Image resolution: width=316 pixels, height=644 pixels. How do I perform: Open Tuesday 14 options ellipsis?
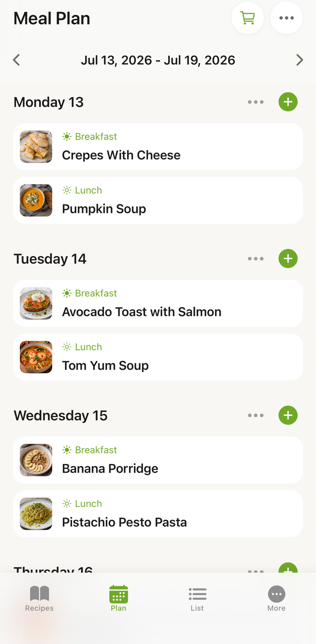255,258
